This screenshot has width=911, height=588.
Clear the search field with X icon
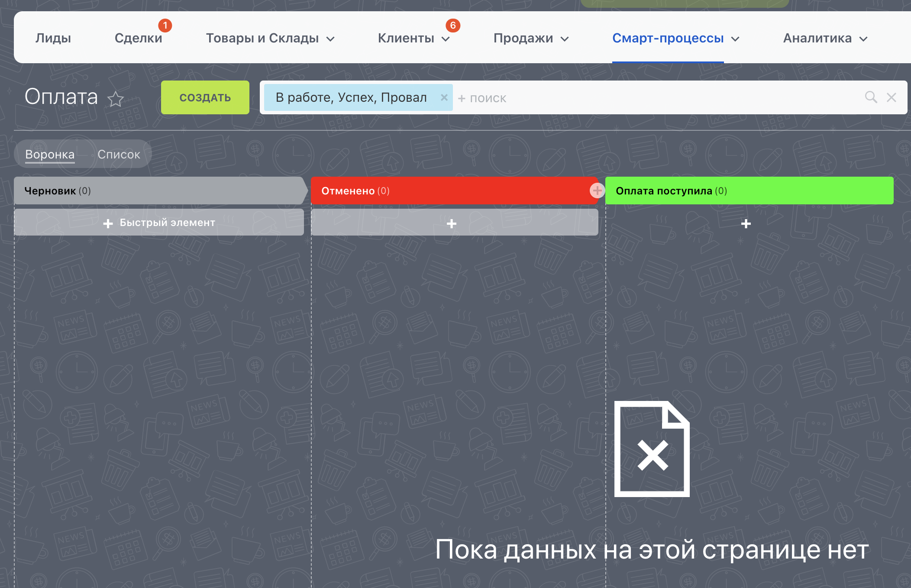click(891, 97)
